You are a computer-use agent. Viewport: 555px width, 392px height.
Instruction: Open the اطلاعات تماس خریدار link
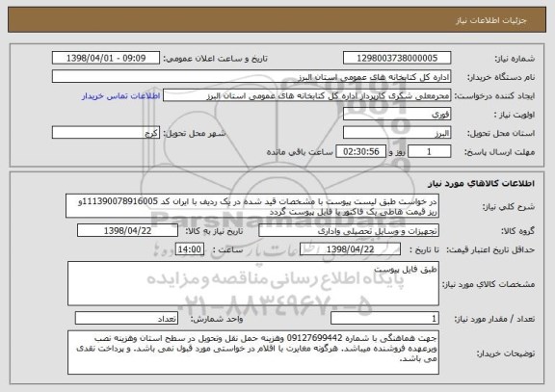point(120,96)
